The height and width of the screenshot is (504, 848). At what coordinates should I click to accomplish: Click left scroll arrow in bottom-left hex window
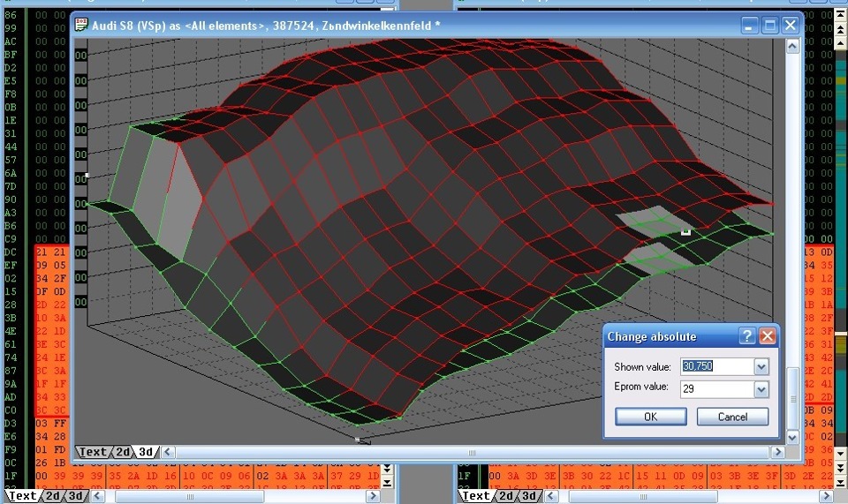[97, 496]
